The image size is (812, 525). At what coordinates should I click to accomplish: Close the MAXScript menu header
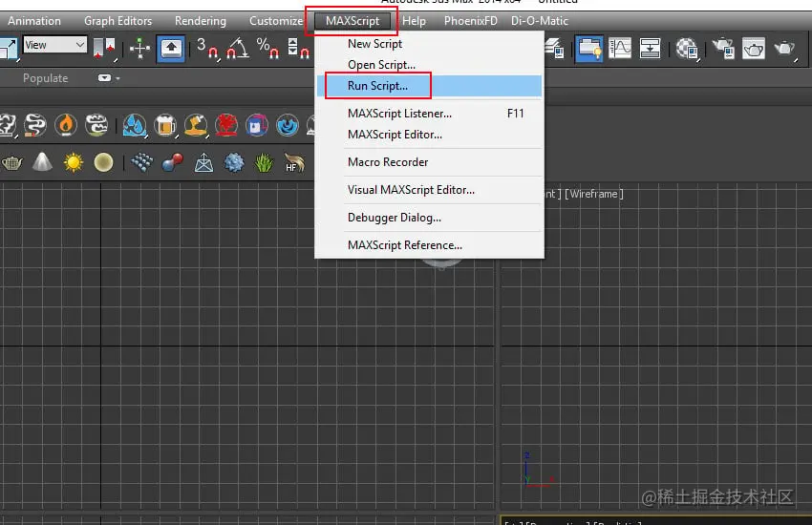pyautogui.click(x=353, y=21)
